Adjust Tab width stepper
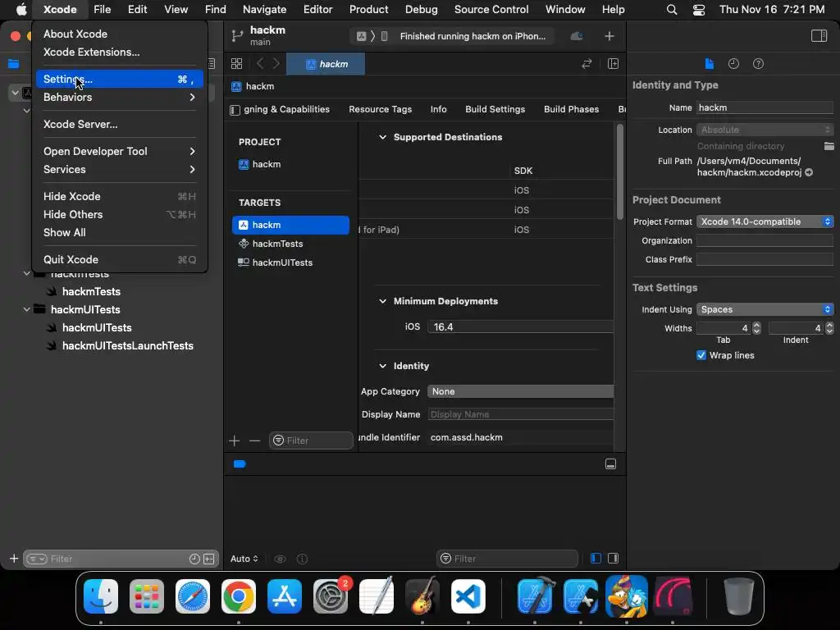This screenshot has width=840, height=630. pos(756,328)
